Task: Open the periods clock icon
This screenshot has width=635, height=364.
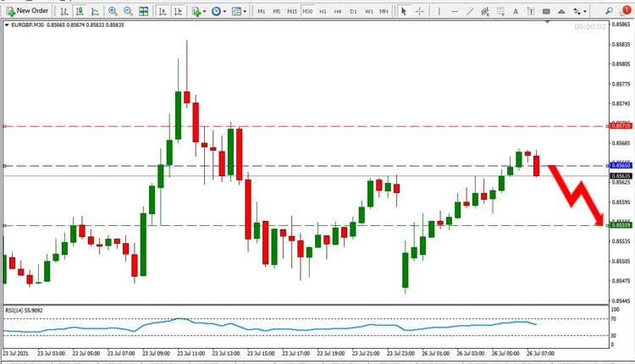Action: pyautogui.click(x=216, y=11)
